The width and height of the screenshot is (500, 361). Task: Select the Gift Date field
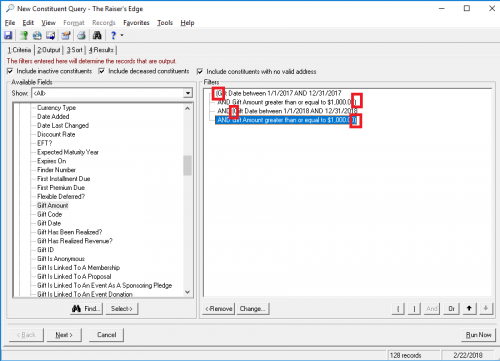pyautogui.click(x=49, y=223)
